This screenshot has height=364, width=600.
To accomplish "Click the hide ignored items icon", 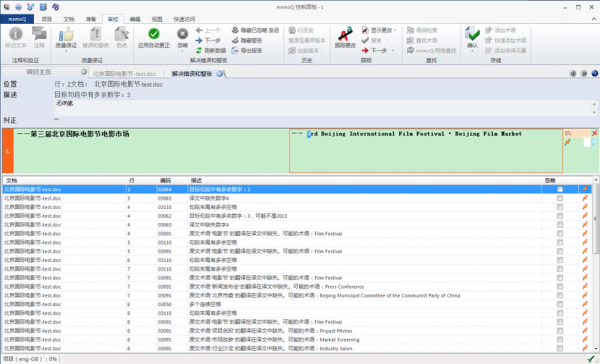I will [235, 30].
